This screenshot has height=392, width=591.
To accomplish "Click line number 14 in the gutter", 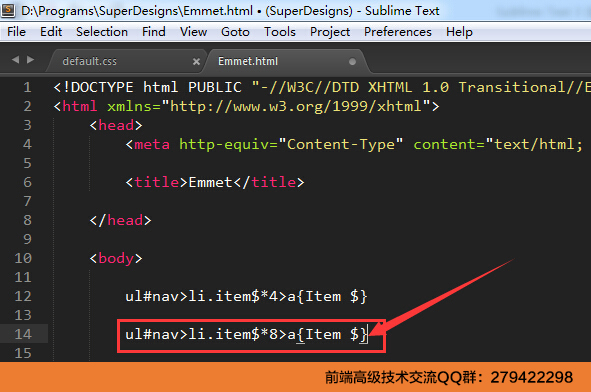I will 23,334.
